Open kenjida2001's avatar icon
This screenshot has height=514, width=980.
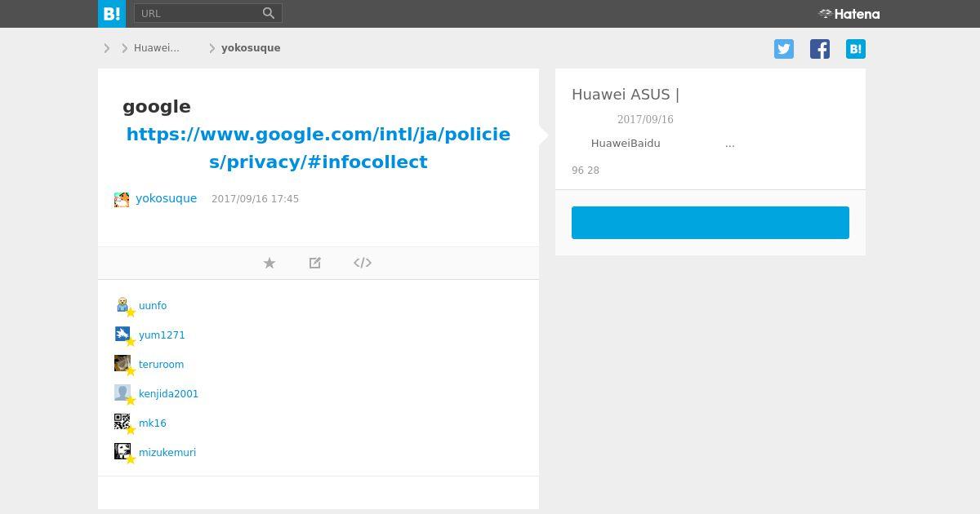tap(122, 393)
